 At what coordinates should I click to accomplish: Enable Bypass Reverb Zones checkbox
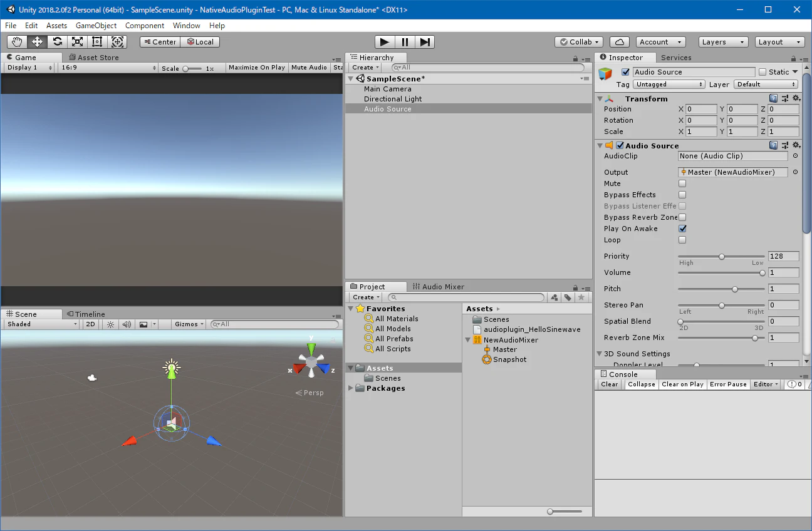click(x=682, y=217)
